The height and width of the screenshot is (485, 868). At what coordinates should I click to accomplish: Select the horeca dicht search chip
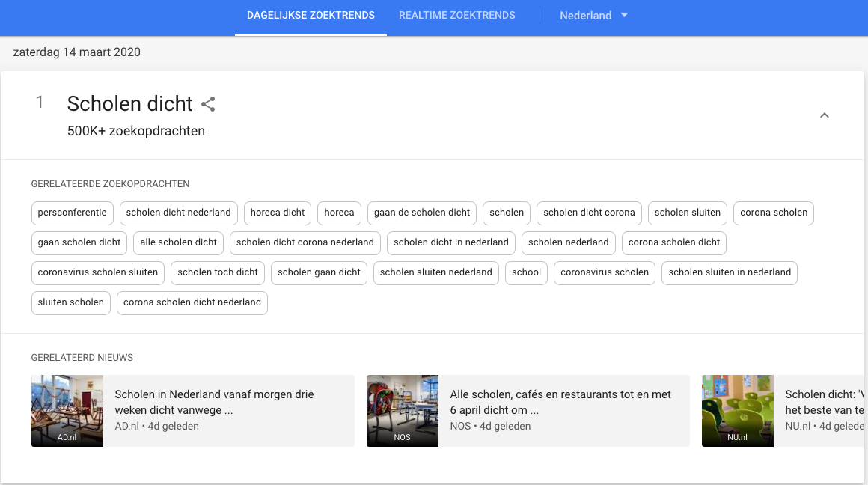click(278, 213)
